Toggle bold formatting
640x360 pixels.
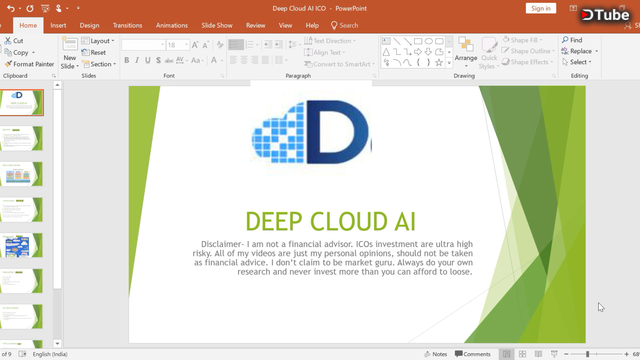[x=127, y=60]
